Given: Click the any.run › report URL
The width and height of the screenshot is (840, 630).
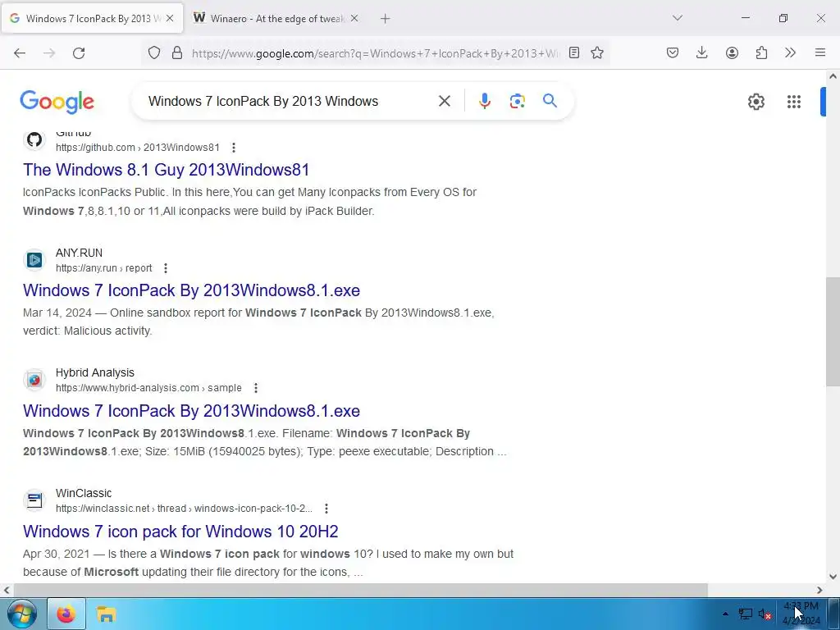Looking at the screenshot, I should [104, 268].
